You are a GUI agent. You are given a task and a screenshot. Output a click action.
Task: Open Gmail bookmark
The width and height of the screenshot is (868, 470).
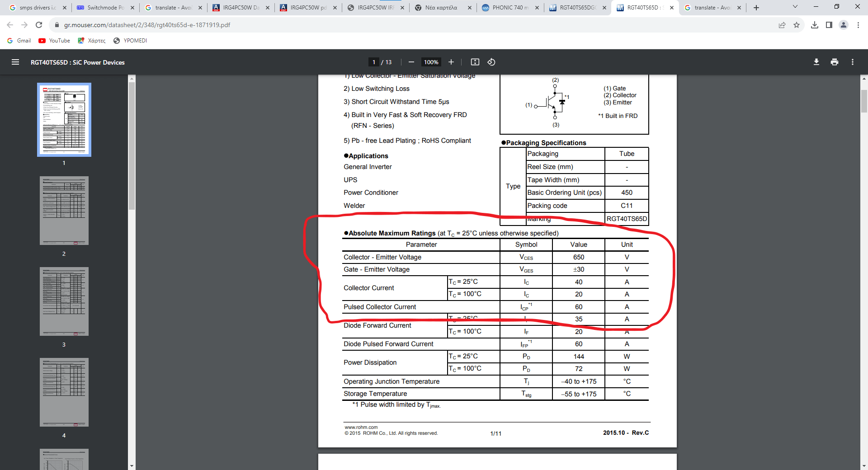pyautogui.click(x=19, y=41)
